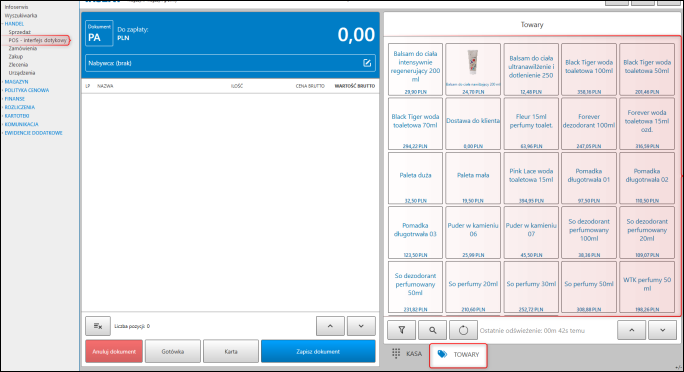Open product search with magnifier icon
This screenshot has width=684, height=372.
pos(432,330)
